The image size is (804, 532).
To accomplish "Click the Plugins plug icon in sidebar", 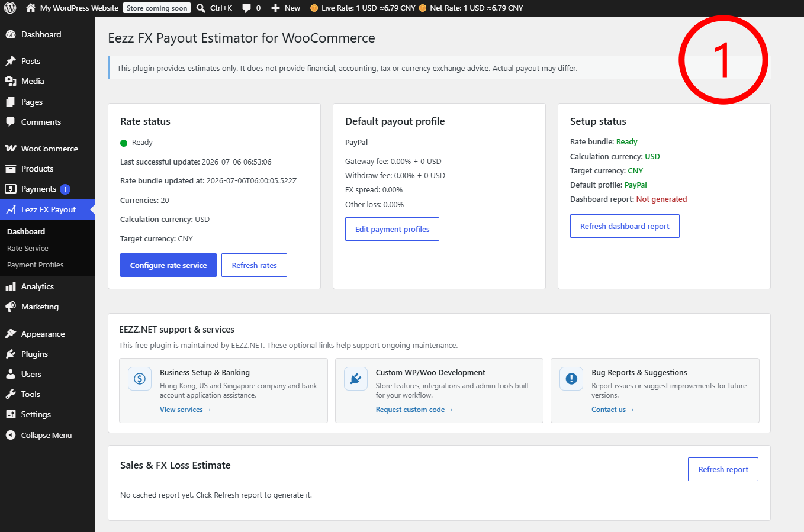I will [x=11, y=354].
